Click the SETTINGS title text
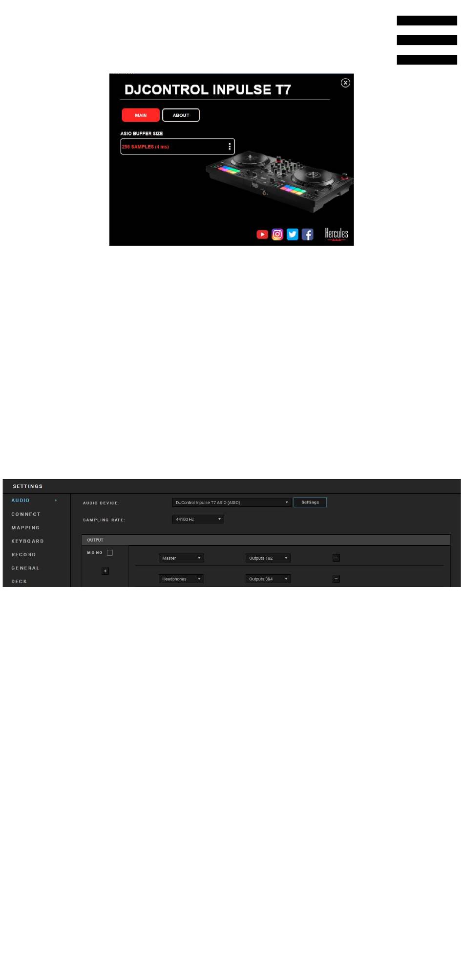Viewport: 464px width, 980px height. pyautogui.click(x=28, y=486)
